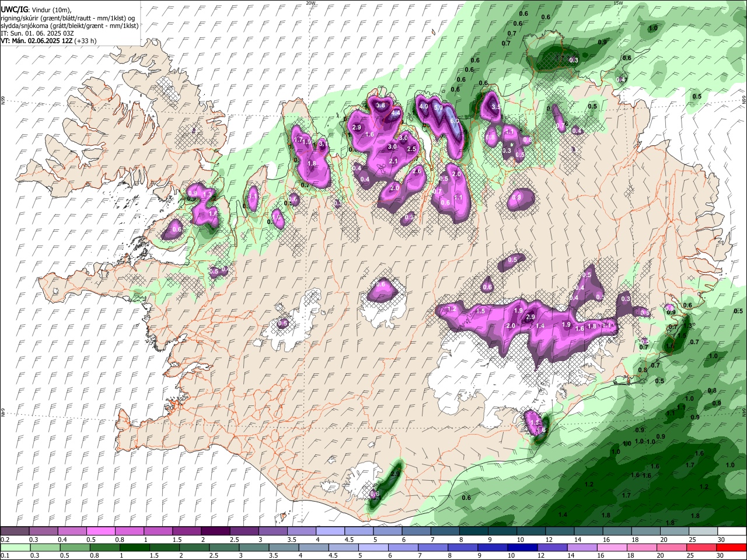Screen dimensions: 747x560
Task: Click the 2.6 snowfall value on map
Action: click(x=417, y=171)
